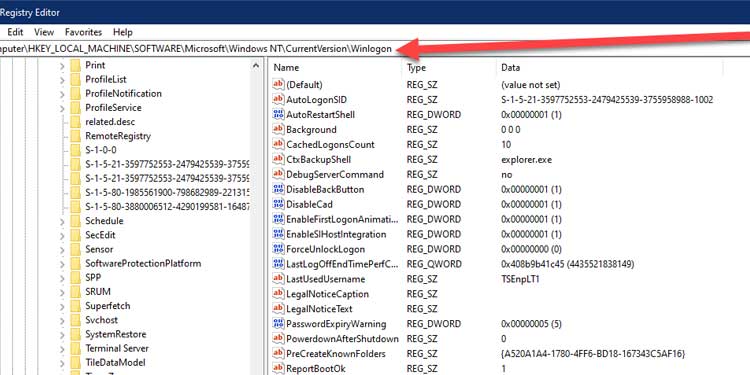Click the (value not set) data cell

(x=530, y=85)
